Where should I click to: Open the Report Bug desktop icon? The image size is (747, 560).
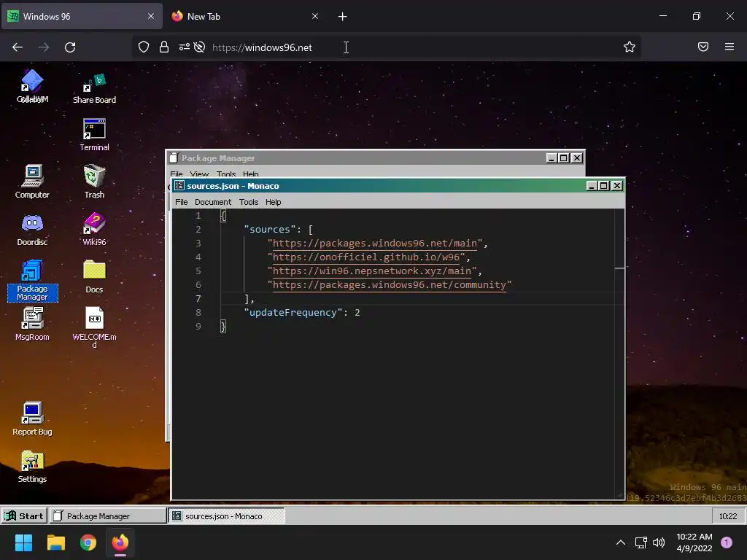coord(32,419)
